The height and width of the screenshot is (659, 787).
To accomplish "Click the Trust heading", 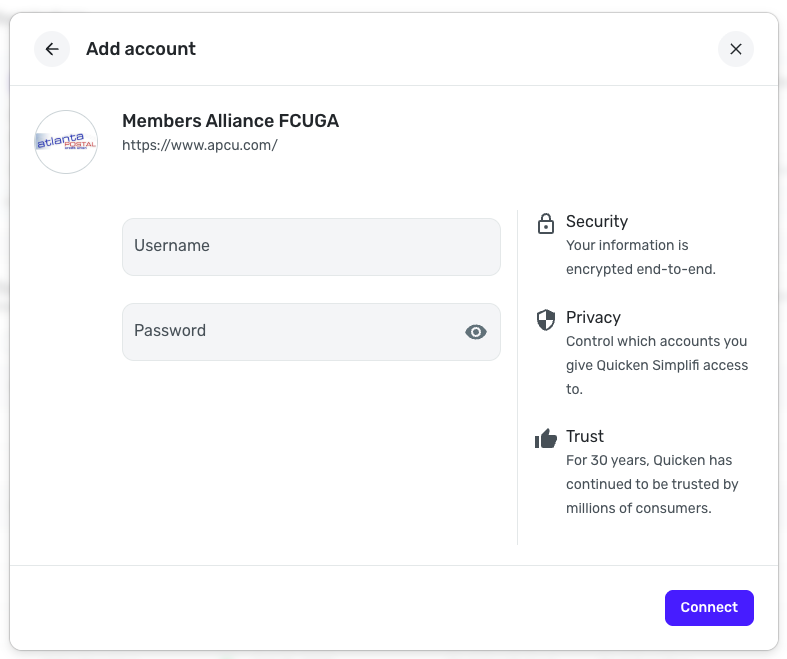I will [x=585, y=437].
